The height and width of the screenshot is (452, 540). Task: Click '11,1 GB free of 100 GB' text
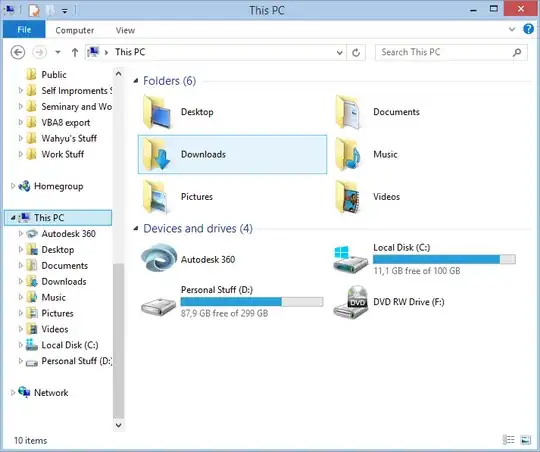pos(417,271)
